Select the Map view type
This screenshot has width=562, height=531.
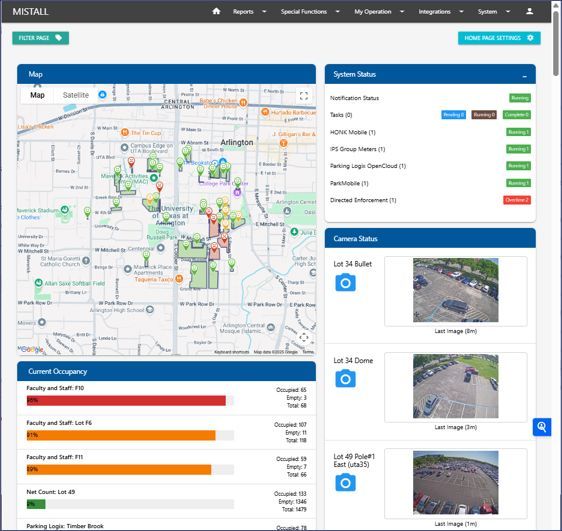(x=37, y=95)
